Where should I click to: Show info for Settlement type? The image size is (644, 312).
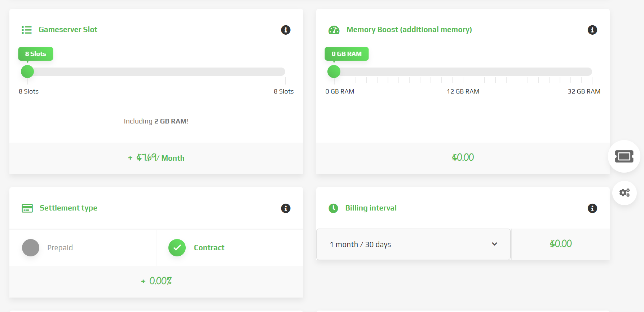pos(286,208)
